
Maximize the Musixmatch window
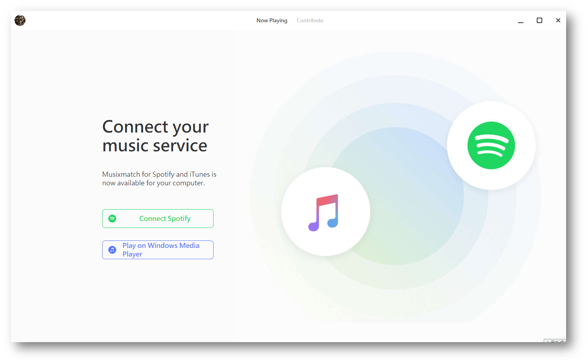click(x=539, y=20)
